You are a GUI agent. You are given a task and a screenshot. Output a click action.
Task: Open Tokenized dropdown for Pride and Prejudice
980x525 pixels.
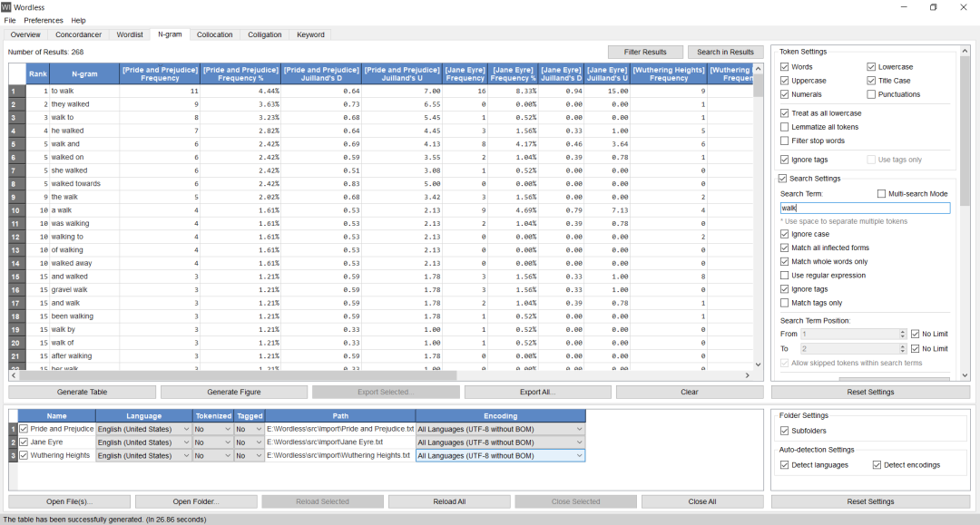(x=213, y=430)
